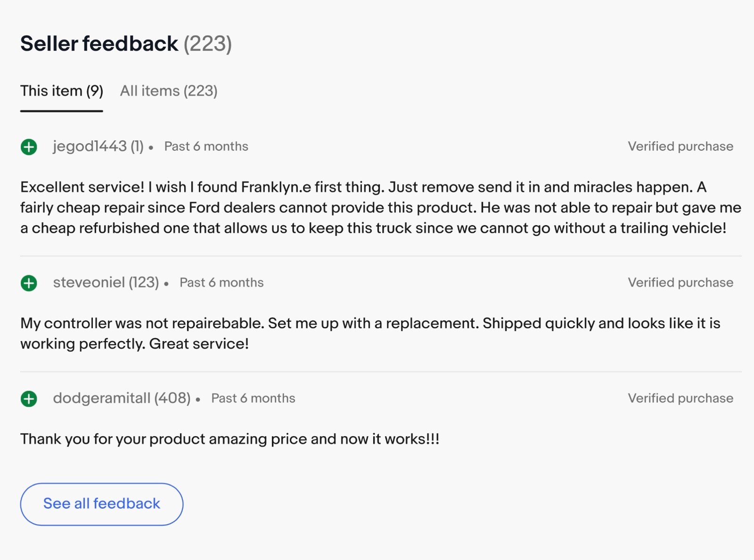Viewport: 754px width, 560px height.
Task: Click Past 6 months next to dodgeramitall
Action: (253, 398)
